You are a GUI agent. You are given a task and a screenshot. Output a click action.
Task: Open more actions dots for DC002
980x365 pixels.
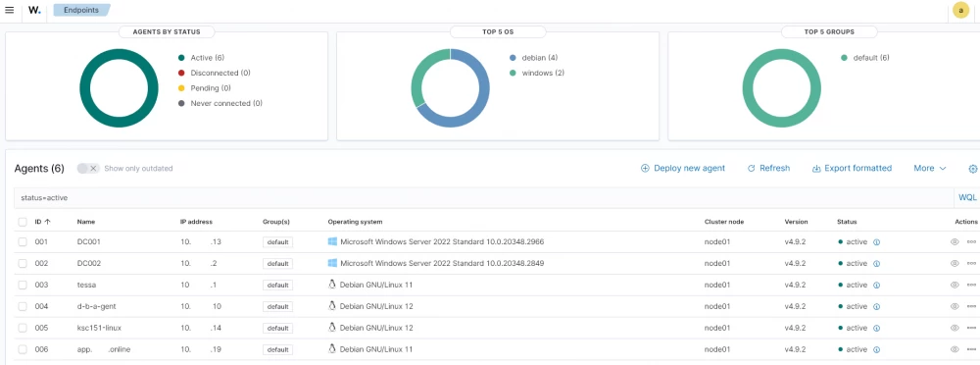coord(971,264)
